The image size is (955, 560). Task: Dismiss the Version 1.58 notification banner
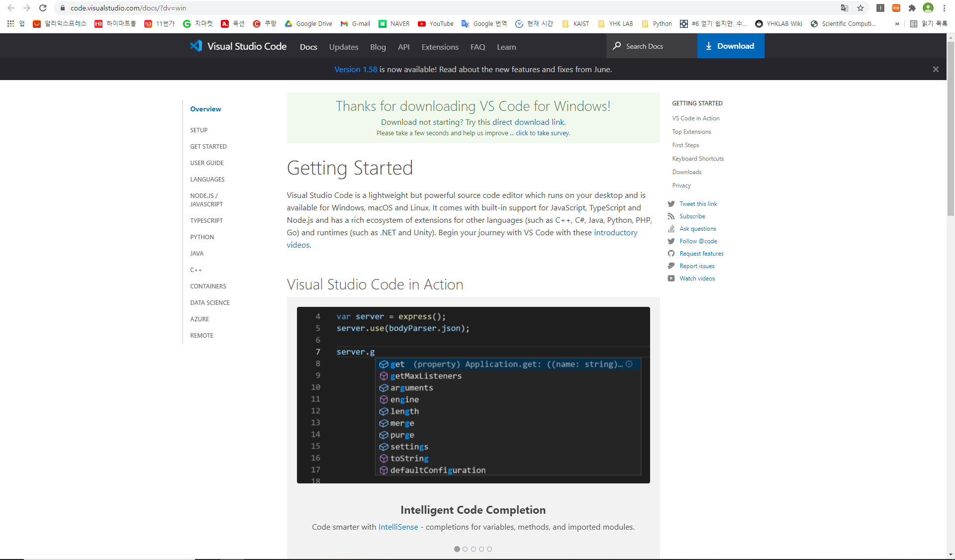(x=936, y=69)
